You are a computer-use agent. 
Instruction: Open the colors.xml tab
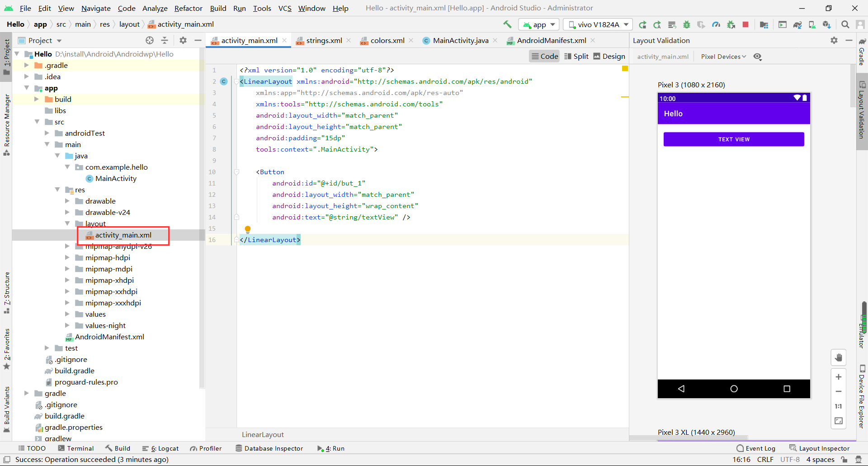click(x=387, y=40)
